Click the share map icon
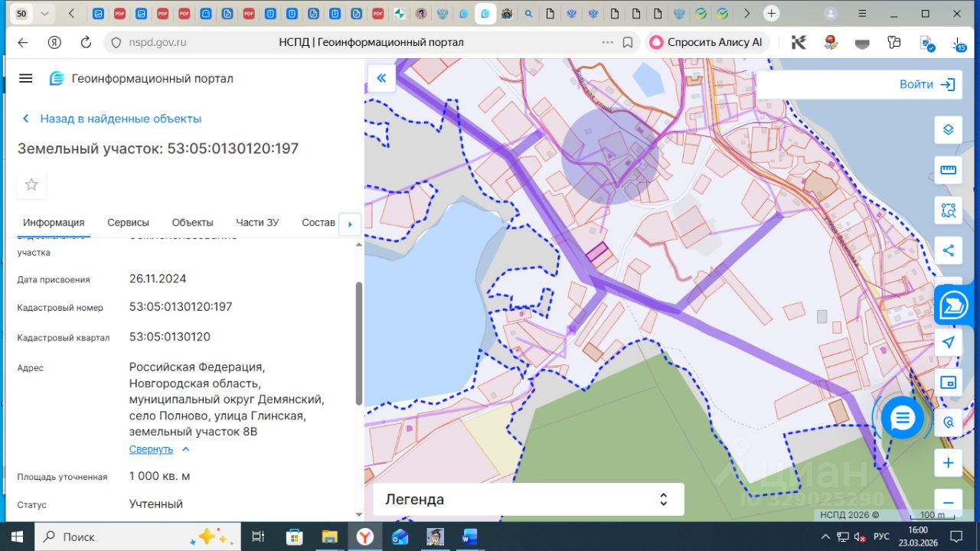This screenshot has height=551, width=980. tap(948, 250)
